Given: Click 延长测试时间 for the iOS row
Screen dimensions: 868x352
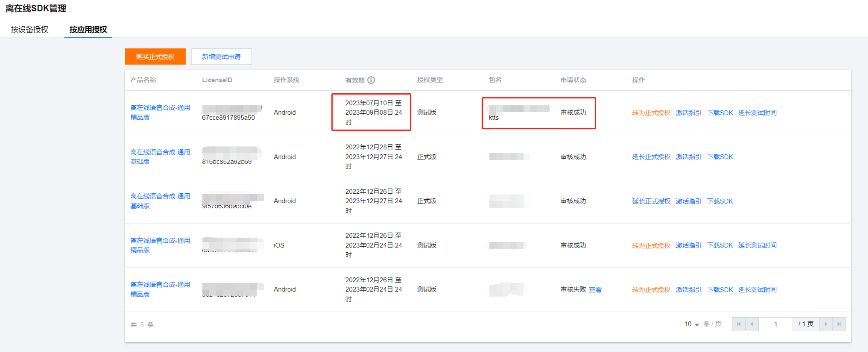Looking at the screenshot, I should (x=757, y=245).
